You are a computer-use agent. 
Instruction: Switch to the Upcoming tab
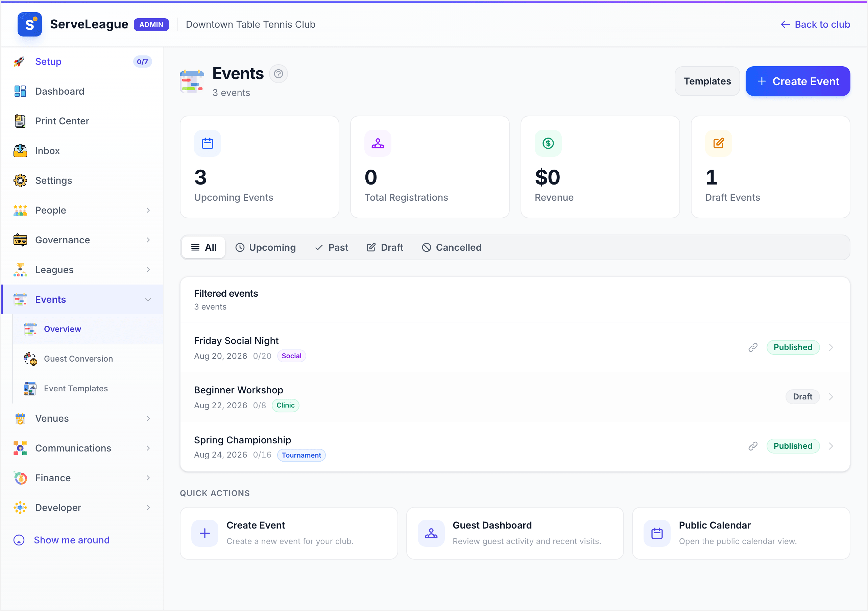pyautogui.click(x=265, y=248)
